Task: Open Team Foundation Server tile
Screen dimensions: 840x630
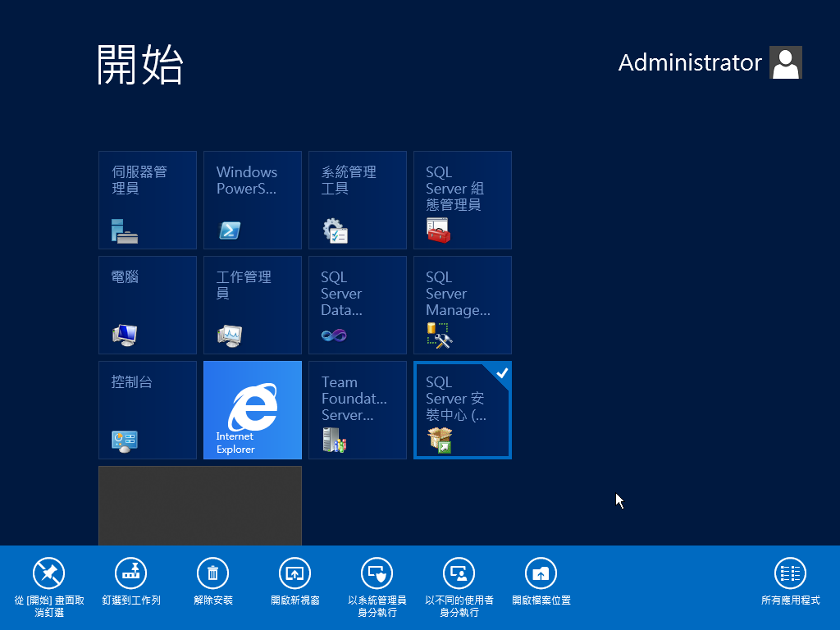Action: pos(358,410)
